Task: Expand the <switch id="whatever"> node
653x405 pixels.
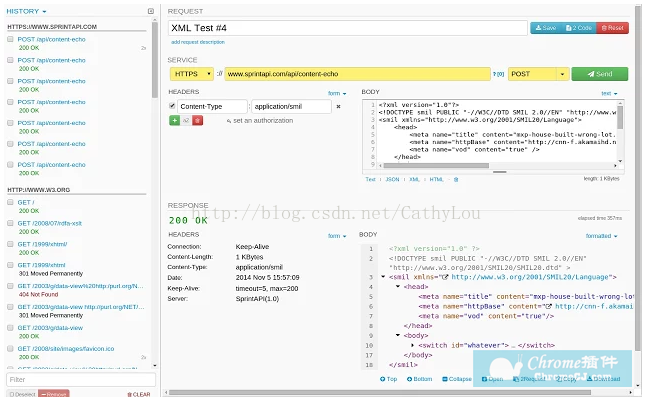Action: [412, 345]
